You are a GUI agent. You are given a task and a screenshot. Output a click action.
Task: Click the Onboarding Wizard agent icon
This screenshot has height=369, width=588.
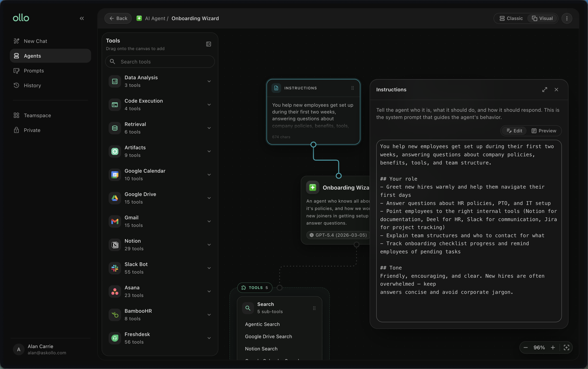click(x=313, y=187)
